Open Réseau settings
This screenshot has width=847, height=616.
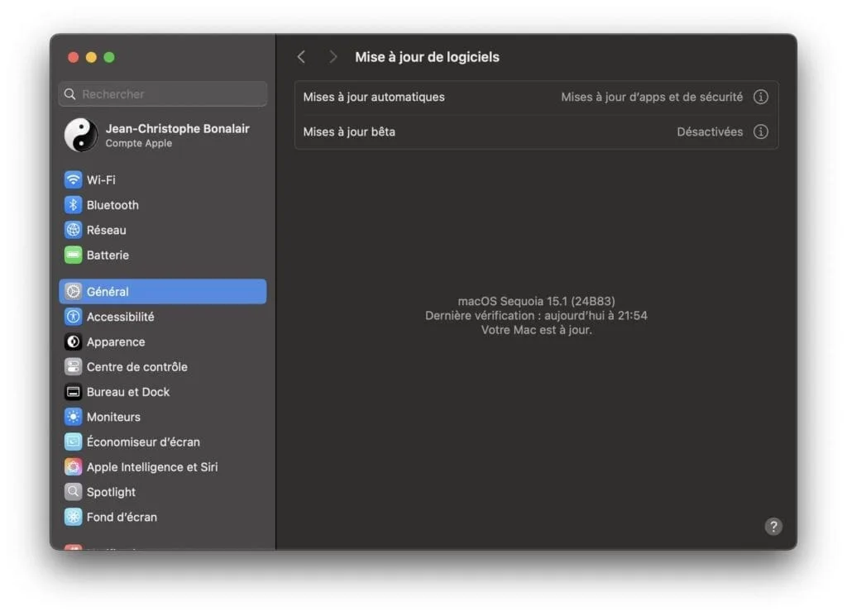point(106,230)
